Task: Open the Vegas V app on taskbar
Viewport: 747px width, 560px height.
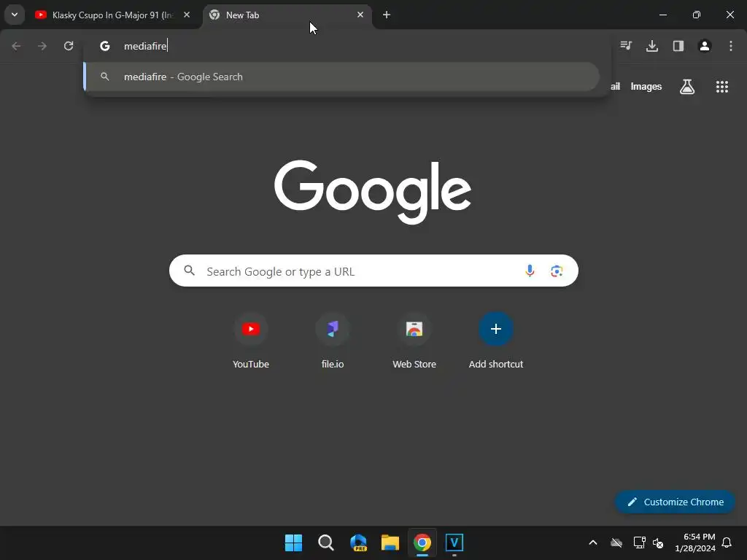Action: 454,542
